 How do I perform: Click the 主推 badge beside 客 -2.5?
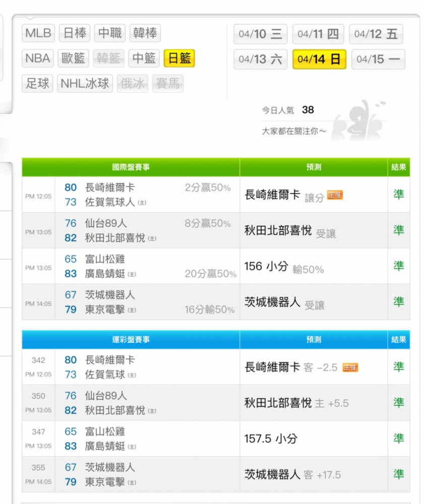[x=350, y=367]
